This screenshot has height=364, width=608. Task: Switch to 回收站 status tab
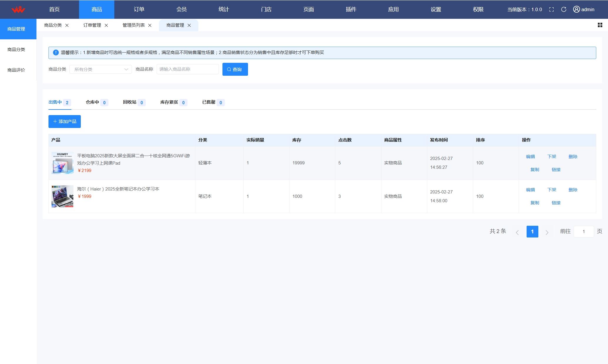coord(134,102)
